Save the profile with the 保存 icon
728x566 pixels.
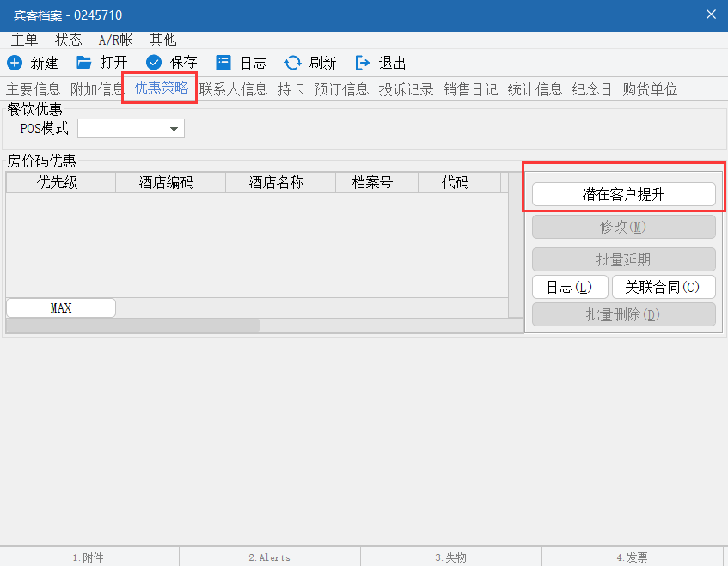click(x=154, y=63)
